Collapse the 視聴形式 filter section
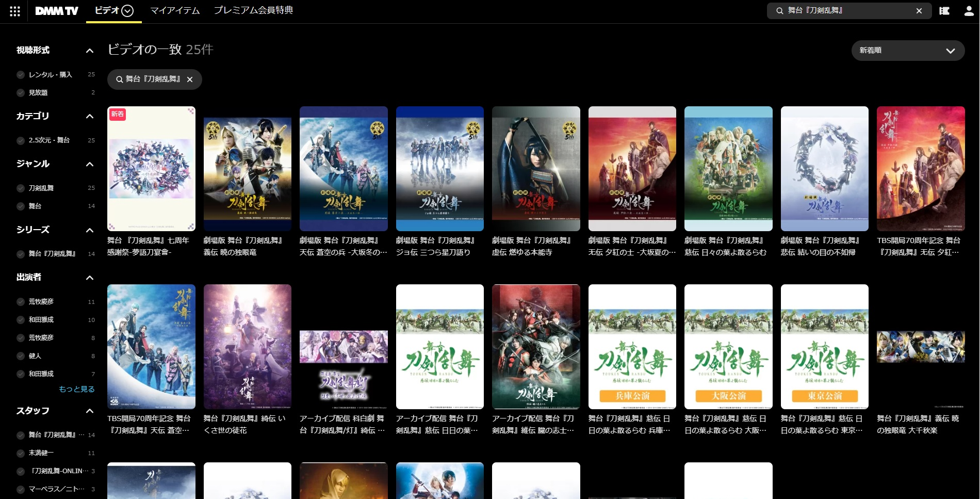 (x=90, y=51)
